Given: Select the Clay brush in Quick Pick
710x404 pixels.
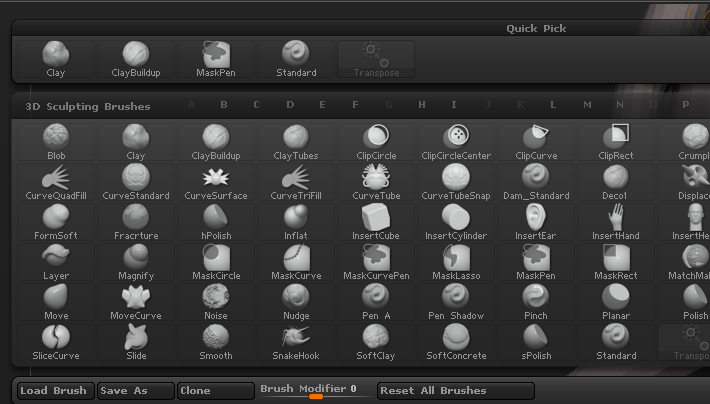Looking at the screenshot, I should (x=56, y=59).
